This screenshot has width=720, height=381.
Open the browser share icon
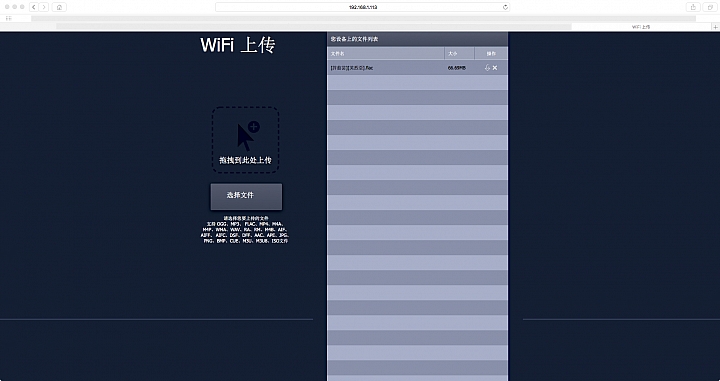[693, 7]
